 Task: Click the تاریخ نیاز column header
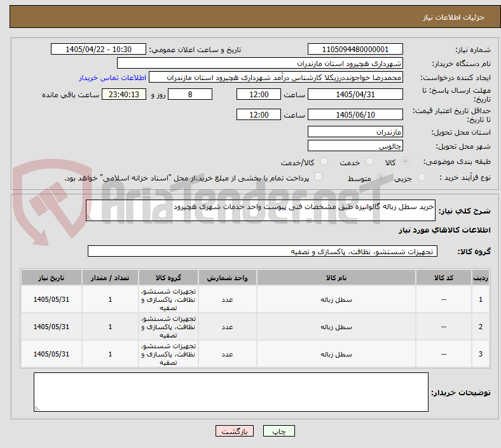coord(51,278)
